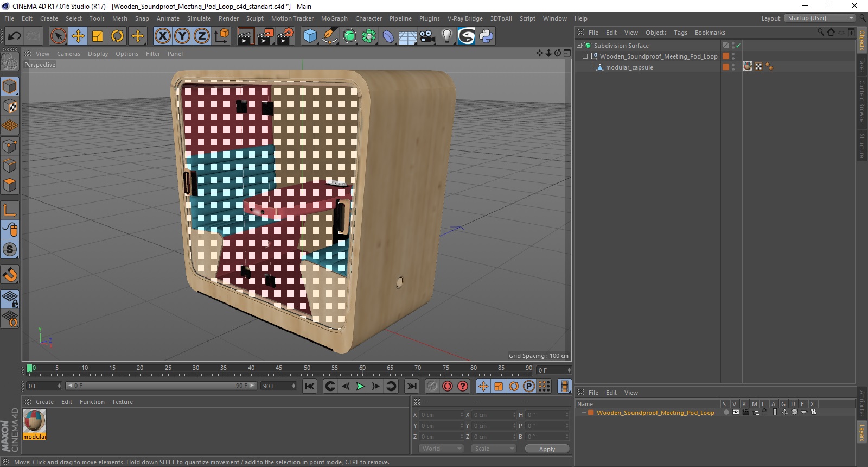Click the end frame 90 F field

click(279, 386)
